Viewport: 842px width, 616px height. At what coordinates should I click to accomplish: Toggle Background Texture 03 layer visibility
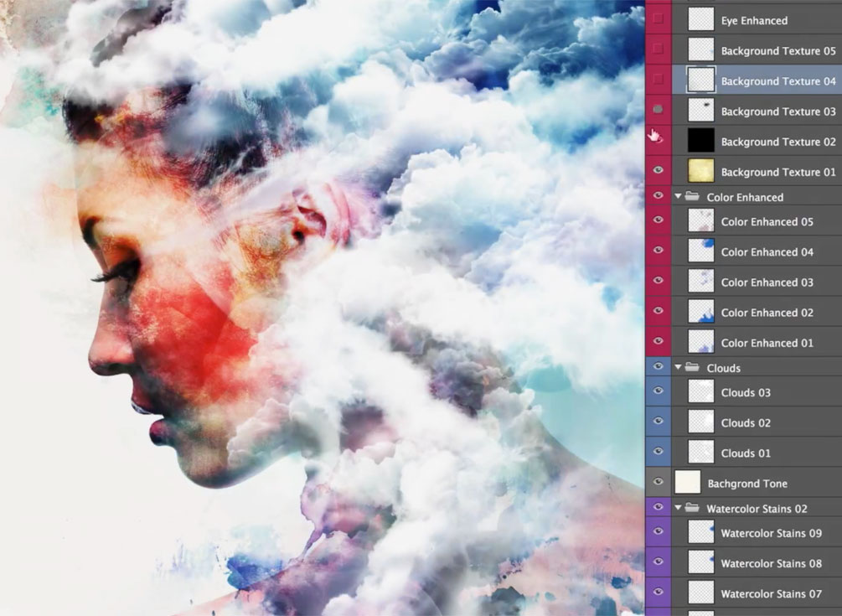click(658, 110)
